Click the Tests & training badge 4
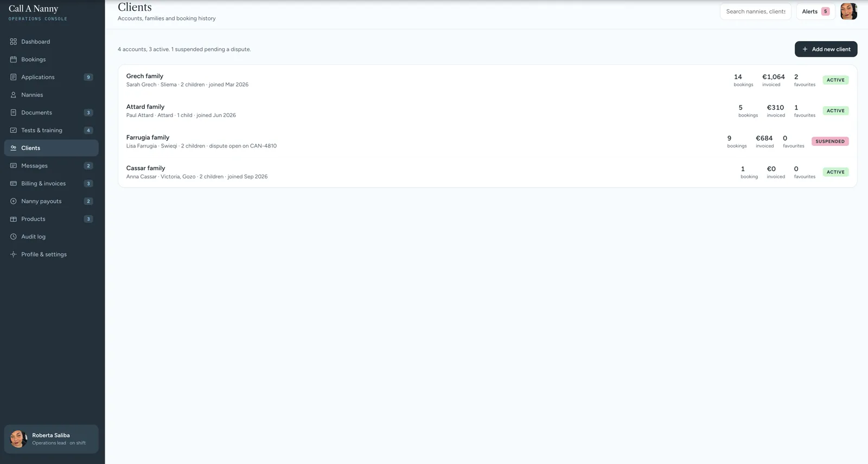This screenshot has width=868, height=464. pos(88,130)
